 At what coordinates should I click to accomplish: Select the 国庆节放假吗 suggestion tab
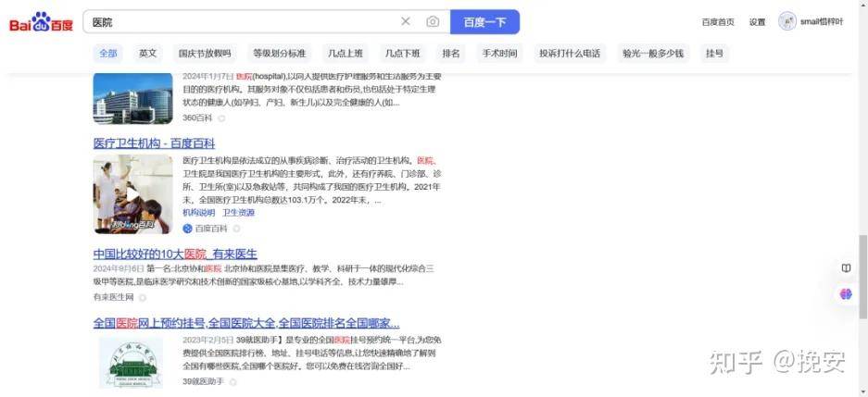pyautogui.click(x=205, y=54)
